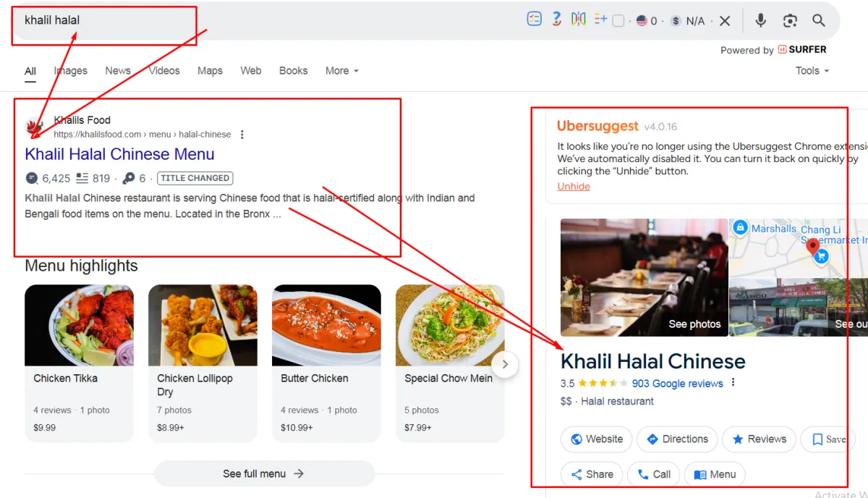
Task: Click the Menu button in knowledge panel
Action: point(715,475)
